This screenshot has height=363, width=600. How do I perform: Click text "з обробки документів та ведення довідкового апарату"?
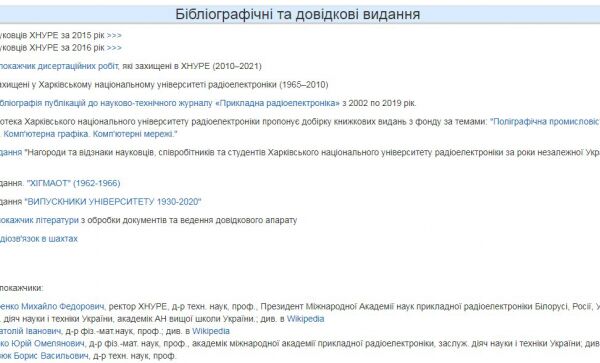tap(189, 220)
